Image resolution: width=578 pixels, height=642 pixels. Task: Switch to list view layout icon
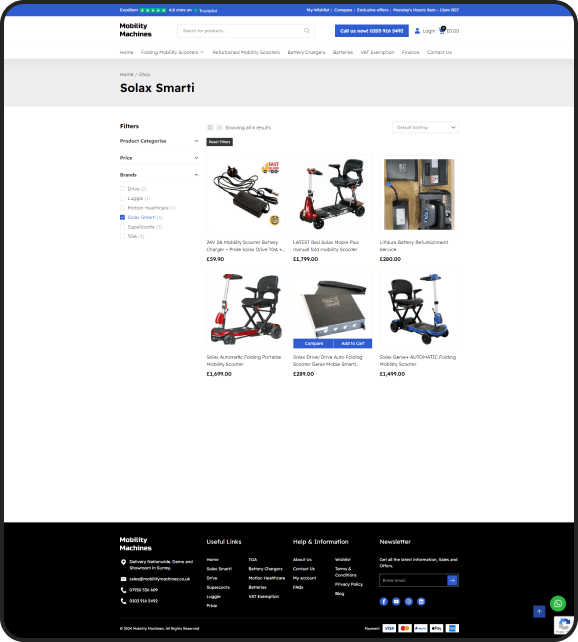pyautogui.click(x=219, y=127)
